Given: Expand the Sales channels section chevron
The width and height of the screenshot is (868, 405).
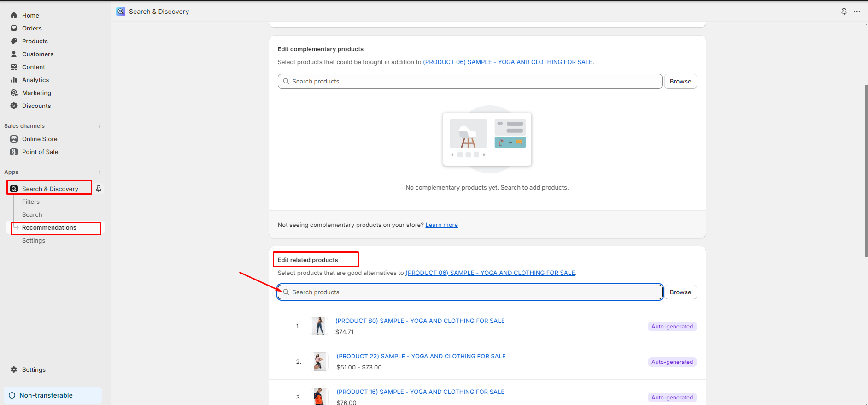Looking at the screenshot, I should click(100, 126).
